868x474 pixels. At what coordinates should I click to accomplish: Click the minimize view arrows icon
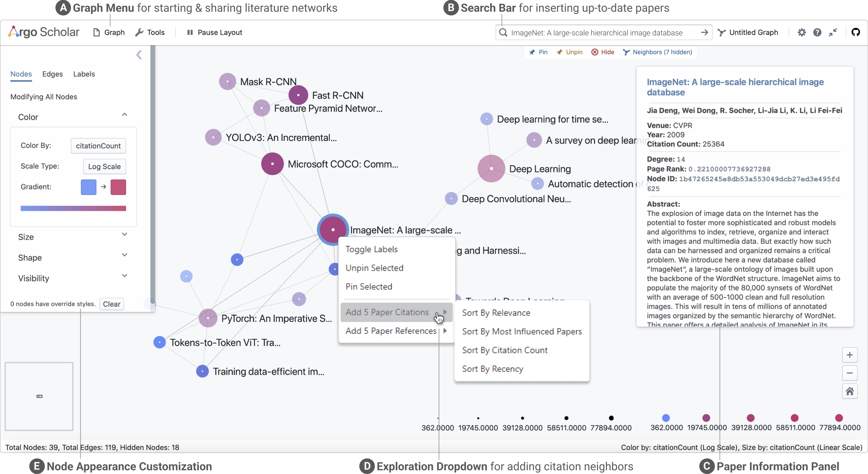coord(833,32)
